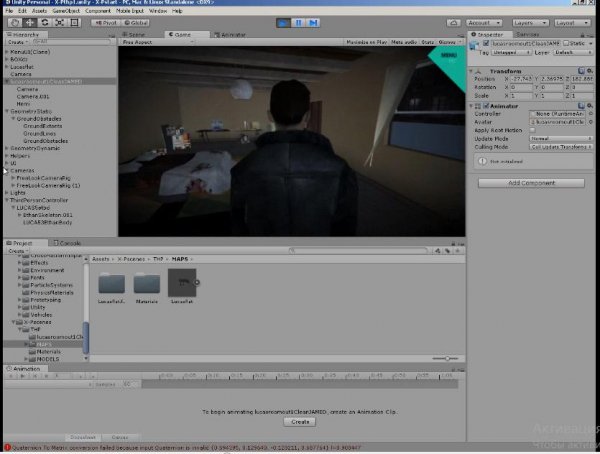Viewport: 600px width, 454px height.
Task: Toggle the Animator component enabled checkbox
Action: coord(484,105)
